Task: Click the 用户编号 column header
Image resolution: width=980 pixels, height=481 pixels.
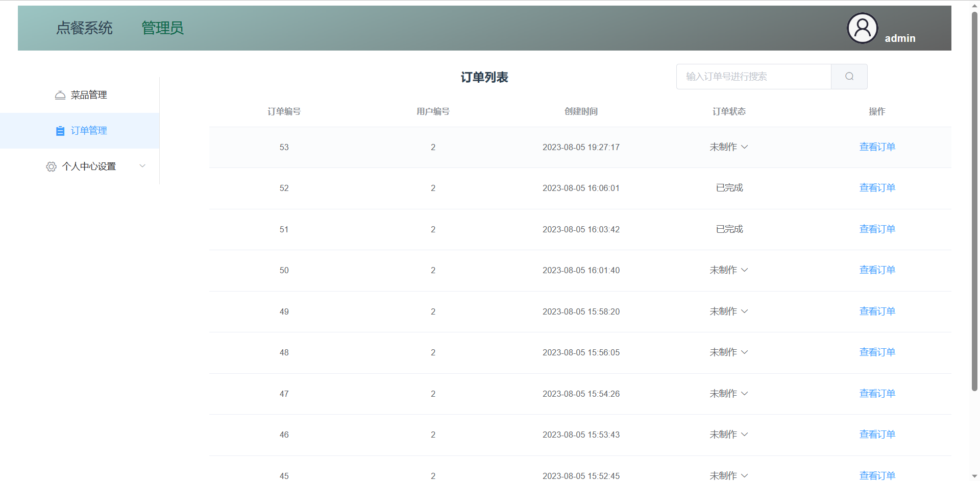Action: click(x=433, y=111)
